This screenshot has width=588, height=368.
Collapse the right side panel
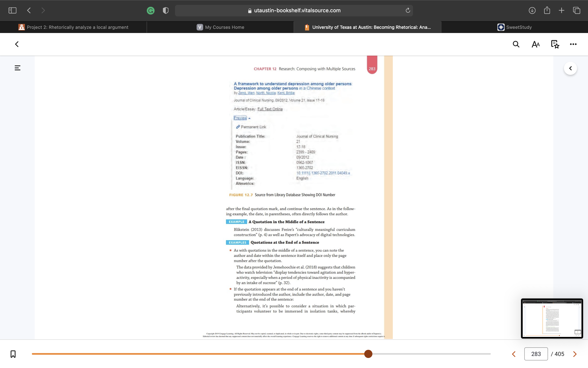570,68
